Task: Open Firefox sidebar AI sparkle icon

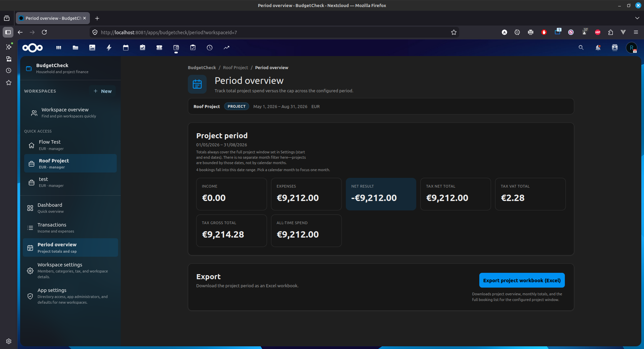Action: click(x=9, y=47)
